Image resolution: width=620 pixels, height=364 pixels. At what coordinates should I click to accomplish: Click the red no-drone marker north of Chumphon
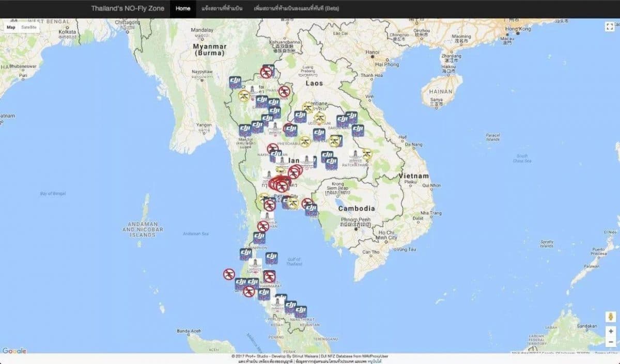click(263, 226)
